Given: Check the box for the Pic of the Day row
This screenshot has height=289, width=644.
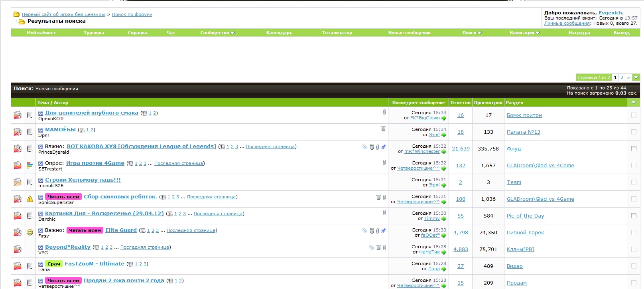Looking at the screenshot, I should (634, 216).
